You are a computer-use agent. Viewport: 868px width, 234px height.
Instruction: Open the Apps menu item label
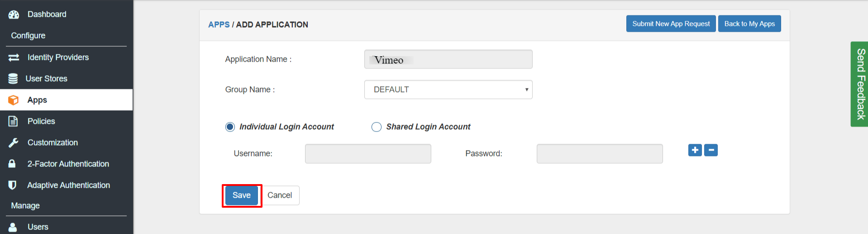(37, 100)
